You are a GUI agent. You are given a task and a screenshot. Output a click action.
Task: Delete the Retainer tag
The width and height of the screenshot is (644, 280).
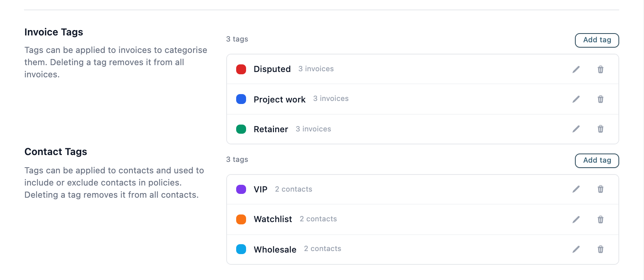coord(601,129)
